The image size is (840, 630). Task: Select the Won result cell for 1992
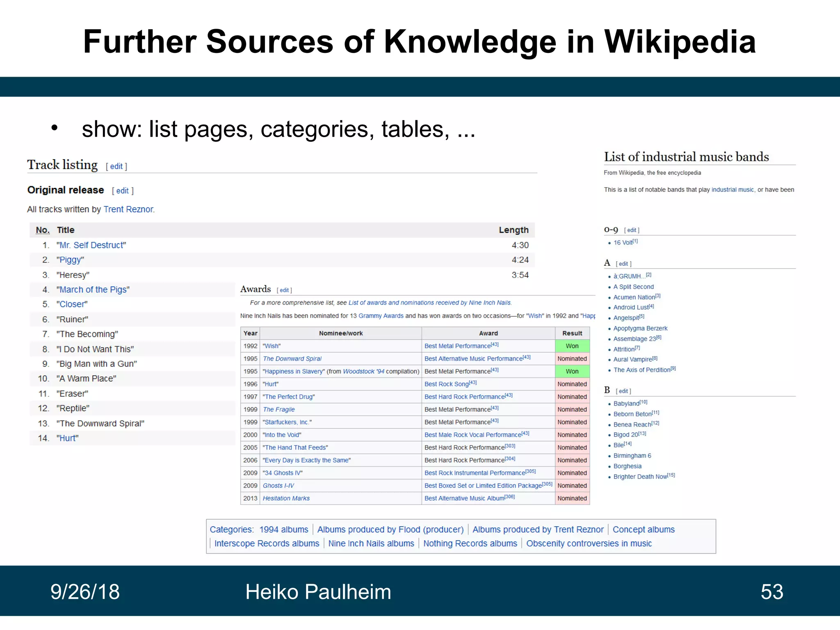(x=572, y=346)
